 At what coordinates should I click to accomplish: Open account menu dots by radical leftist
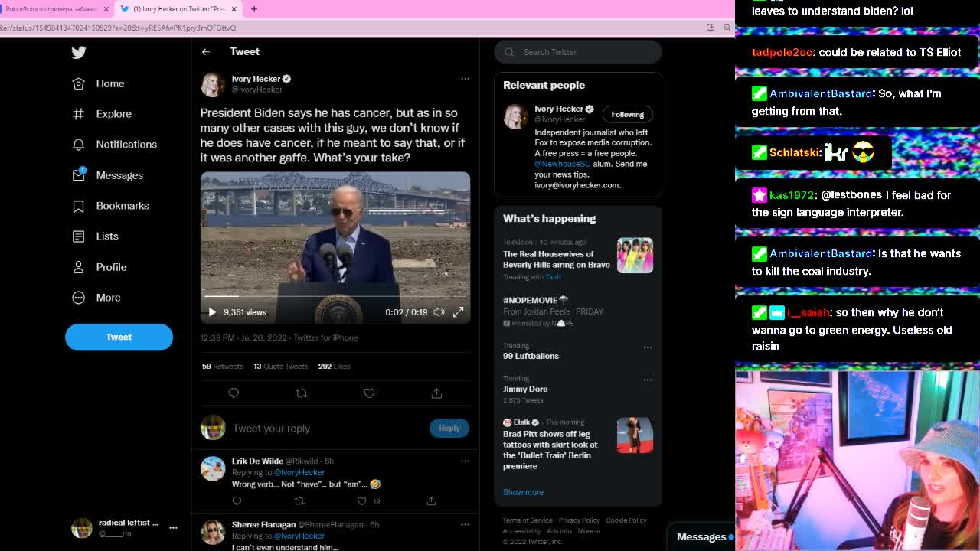pyautogui.click(x=173, y=528)
